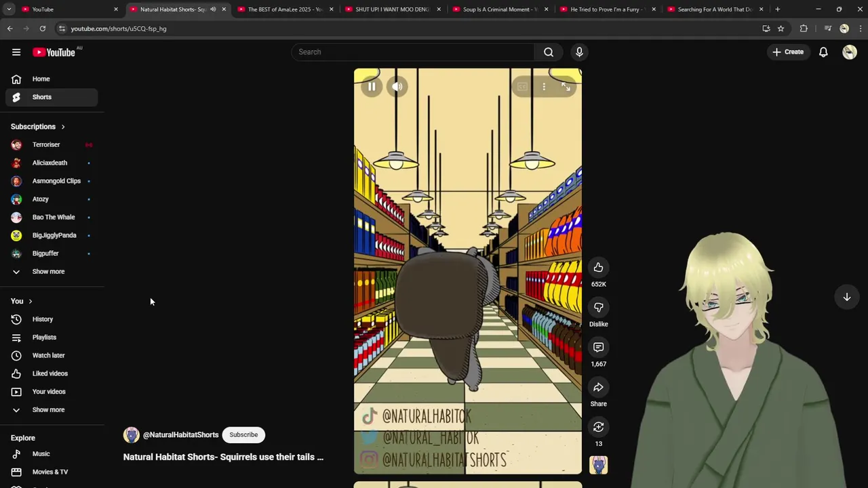Go back in the browser

point(10,28)
